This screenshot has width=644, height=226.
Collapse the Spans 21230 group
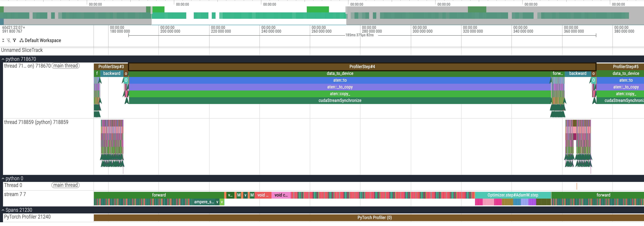point(3,210)
